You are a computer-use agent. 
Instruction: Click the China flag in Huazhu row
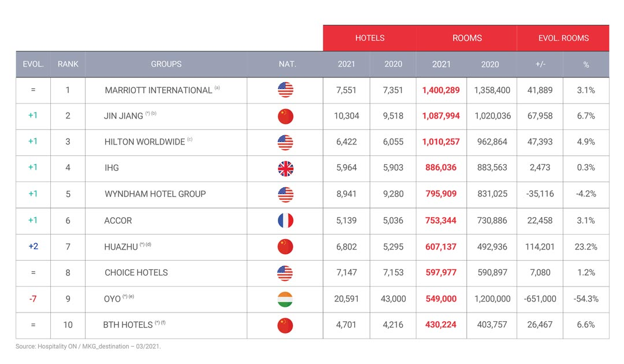(x=285, y=247)
